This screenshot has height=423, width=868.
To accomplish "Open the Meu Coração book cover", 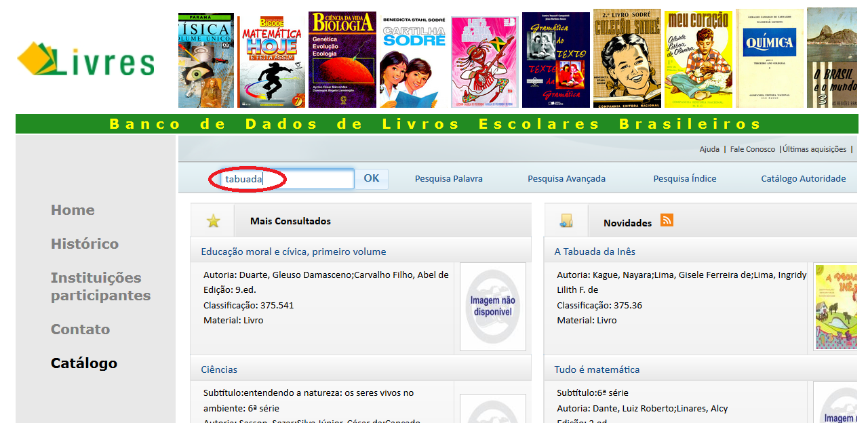I will 698,59.
